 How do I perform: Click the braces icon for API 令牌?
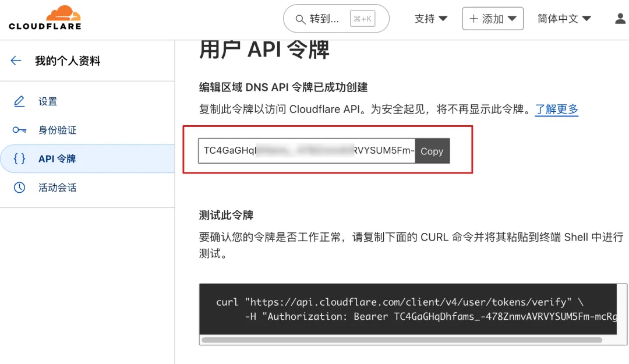(19, 158)
